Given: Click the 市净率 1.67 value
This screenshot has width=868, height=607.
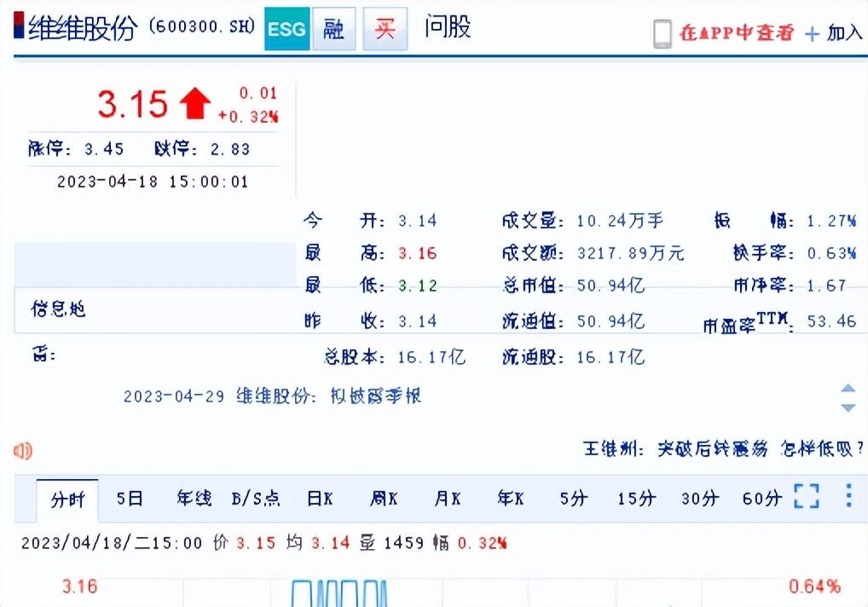Looking at the screenshot, I should [x=826, y=286].
